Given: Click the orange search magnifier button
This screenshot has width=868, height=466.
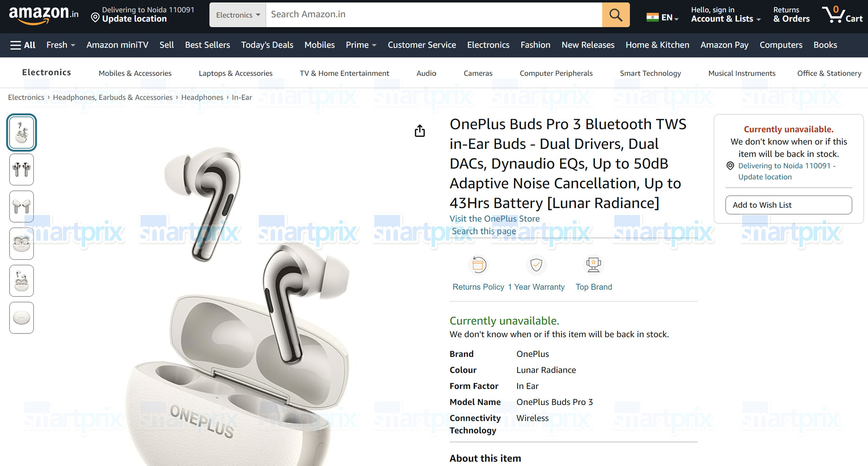Looking at the screenshot, I should [x=615, y=15].
